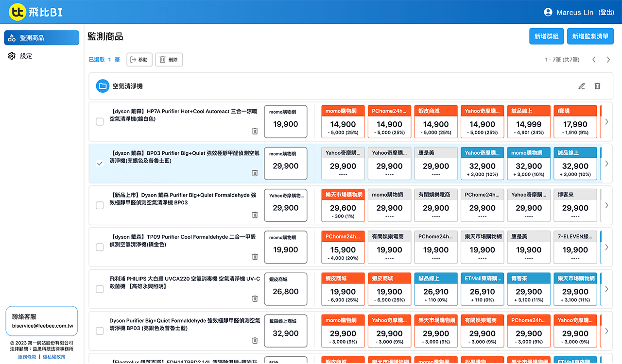622x364 pixels.
Task: Expand more prices for TP09 row
Action: 606,247
